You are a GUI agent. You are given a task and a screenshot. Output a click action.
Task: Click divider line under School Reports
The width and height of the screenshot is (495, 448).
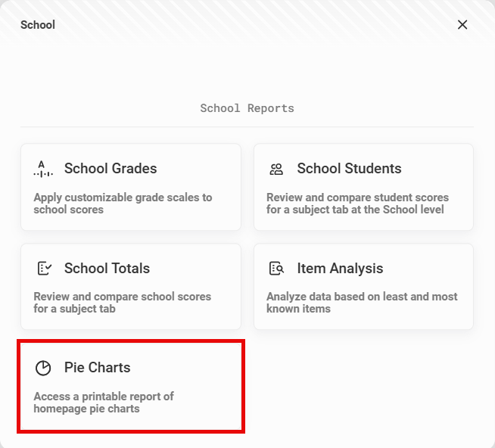tap(247, 127)
